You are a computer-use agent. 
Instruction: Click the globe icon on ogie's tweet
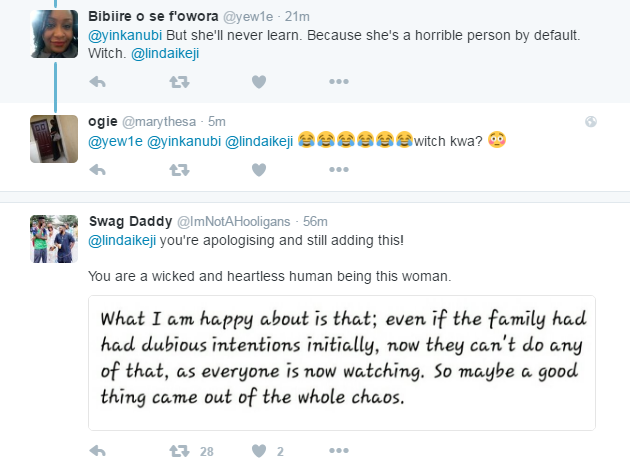tap(590, 122)
